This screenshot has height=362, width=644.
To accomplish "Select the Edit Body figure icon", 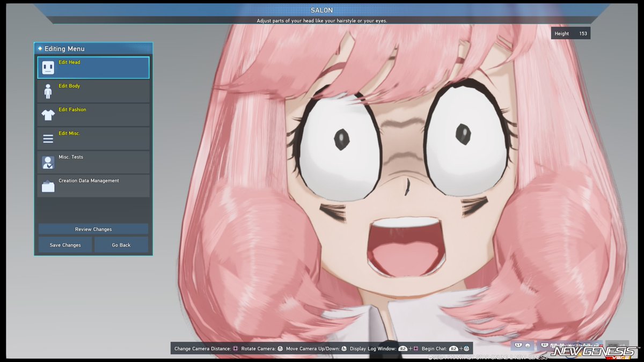I will [48, 91].
